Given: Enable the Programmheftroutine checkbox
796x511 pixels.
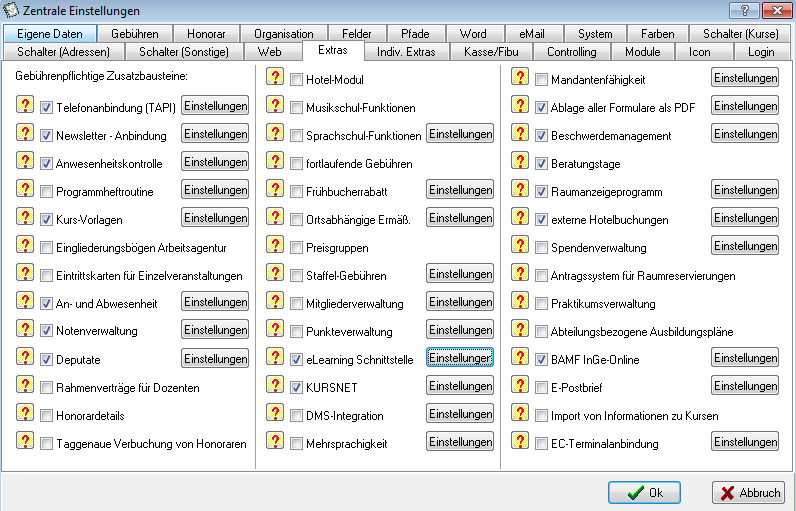Looking at the screenshot, I should pyautogui.click(x=46, y=192).
